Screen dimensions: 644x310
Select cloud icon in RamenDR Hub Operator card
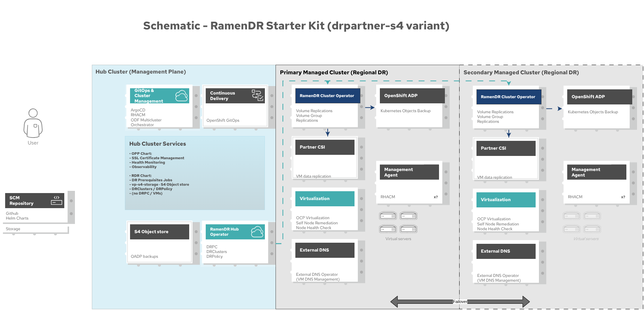click(x=257, y=232)
